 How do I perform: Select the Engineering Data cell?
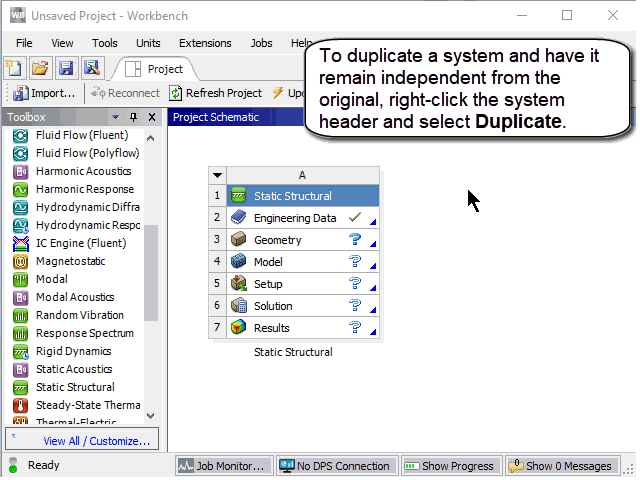point(294,218)
